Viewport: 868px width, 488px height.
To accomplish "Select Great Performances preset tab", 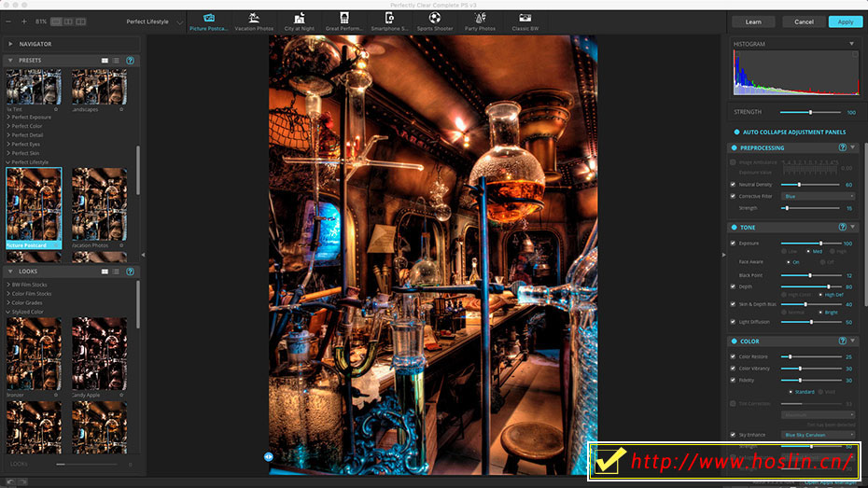I will (343, 22).
